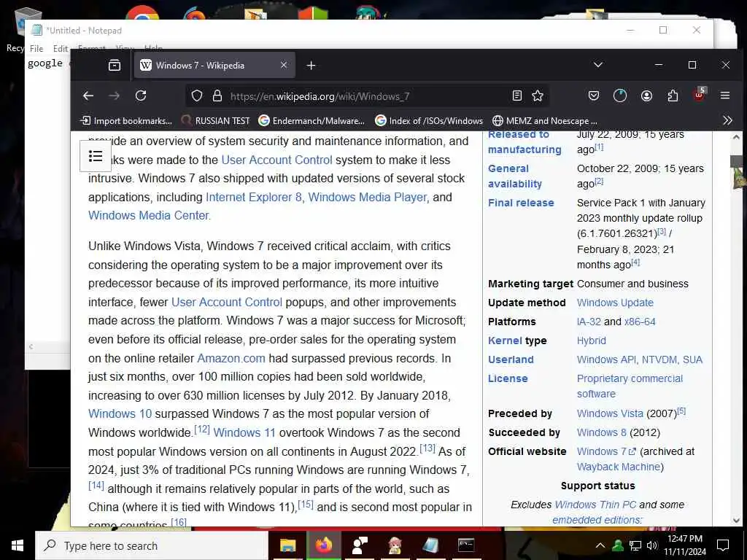Viewport: 747px width, 560px height.
Task: Open the Windows Vista link in infobox
Action: click(x=610, y=413)
